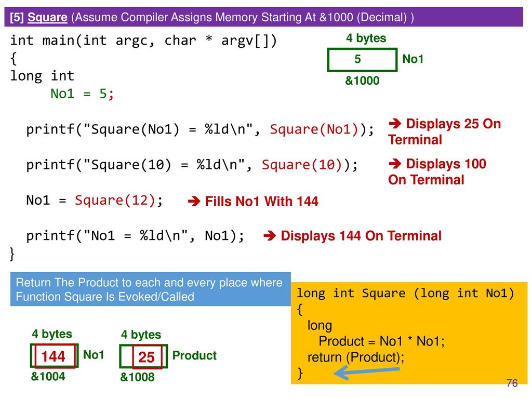This screenshot has height=399, width=532.
Task: Click '4 bytes' label above the 25 box
Action: [141, 335]
